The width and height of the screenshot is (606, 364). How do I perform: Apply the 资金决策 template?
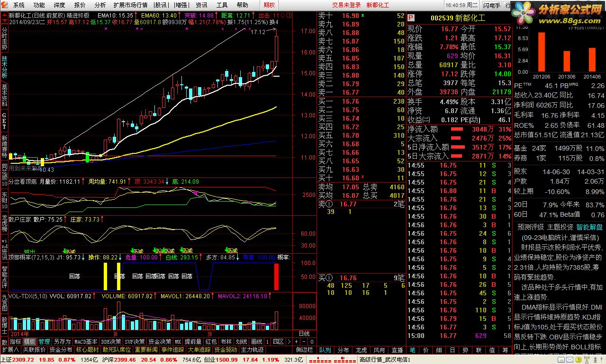coord(159,341)
